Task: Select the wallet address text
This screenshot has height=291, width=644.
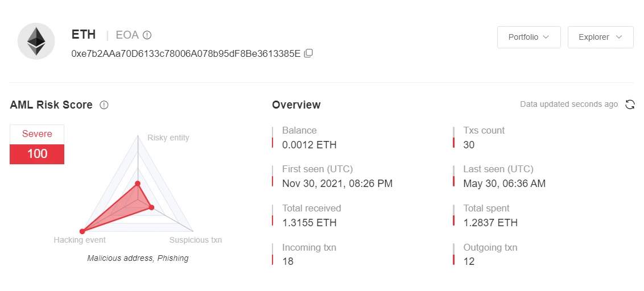Action: click(x=185, y=53)
